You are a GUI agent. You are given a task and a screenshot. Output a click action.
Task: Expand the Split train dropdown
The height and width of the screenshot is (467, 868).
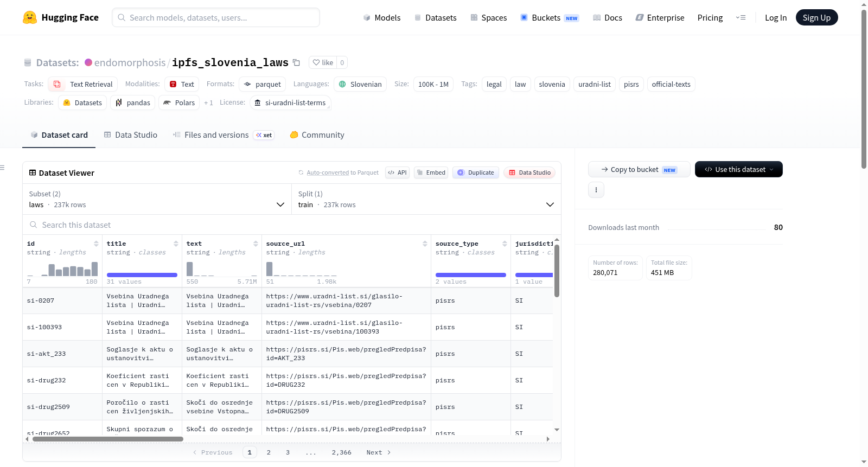426,199
